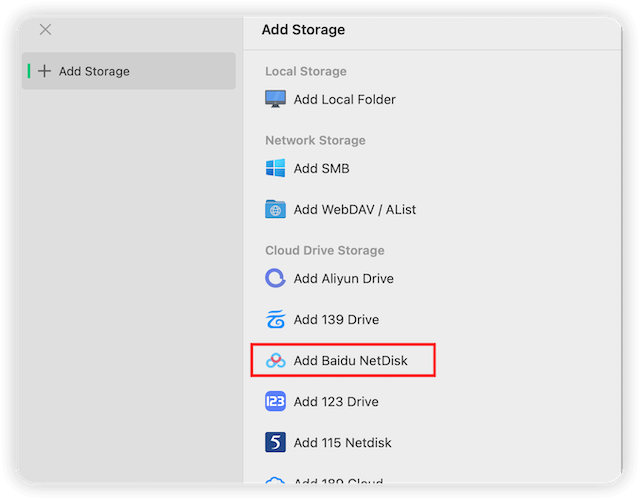Click the Aliyun Drive logo icon
Viewport: 640px width, 500px height.
(x=276, y=278)
